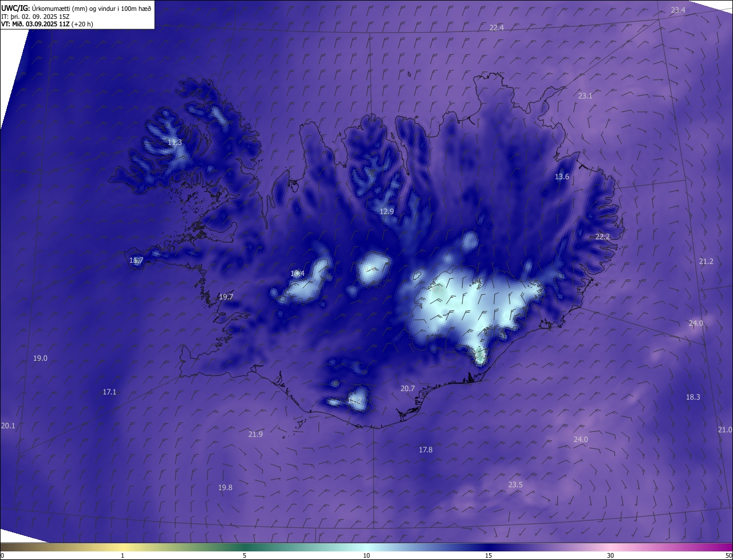Click the map value label 19.8
Screen dimensions: 733x560
click(225, 487)
